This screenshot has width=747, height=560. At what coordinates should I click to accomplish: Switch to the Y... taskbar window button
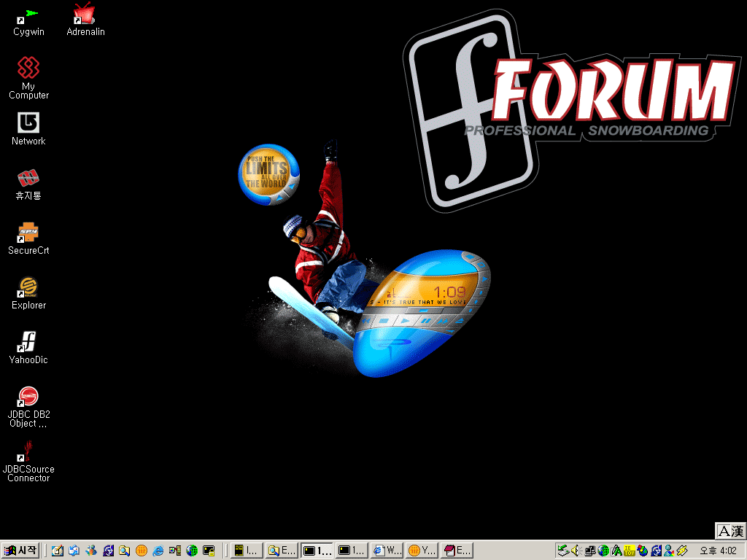coord(422,551)
